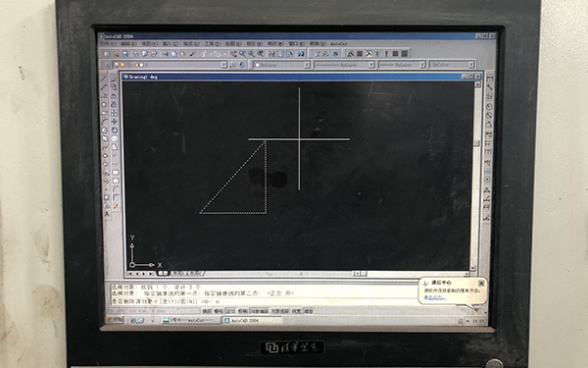Select the Fillet modify tool
Screen dimensions: 588x368
pos(115,197)
